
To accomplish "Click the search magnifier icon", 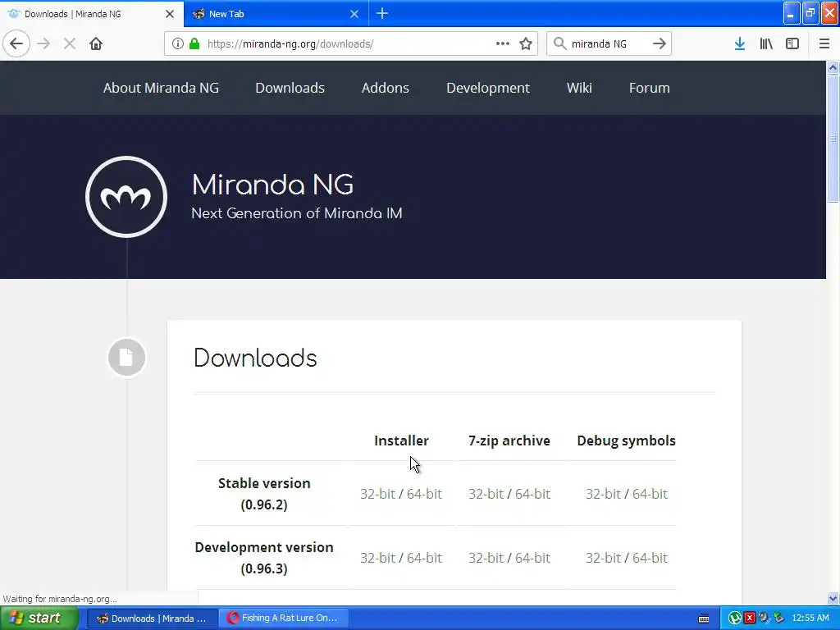I will pyautogui.click(x=559, y=43).
